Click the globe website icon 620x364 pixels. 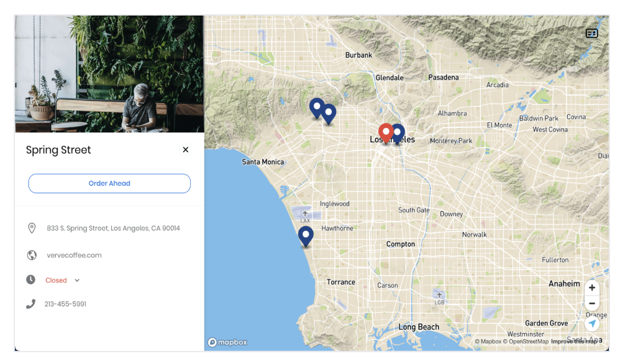tap(32, 255)
